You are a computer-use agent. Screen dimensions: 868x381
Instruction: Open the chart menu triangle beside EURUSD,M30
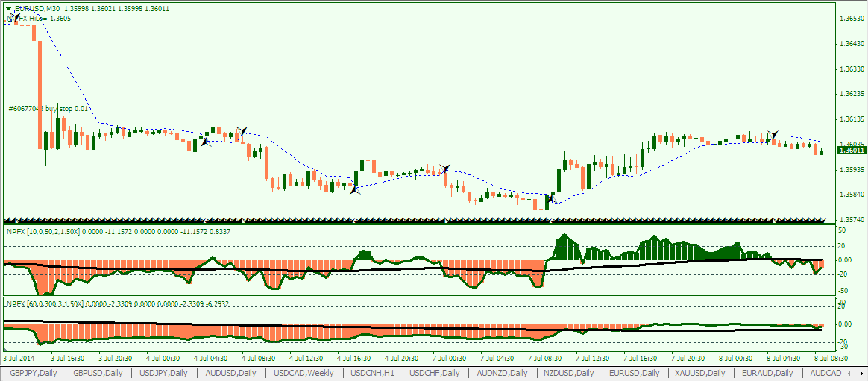(7, 9)
